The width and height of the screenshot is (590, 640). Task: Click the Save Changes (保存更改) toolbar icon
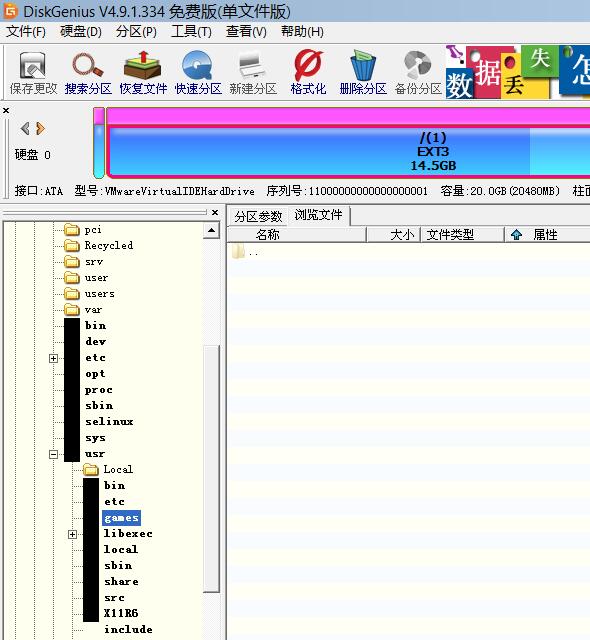tap(33, 73)
